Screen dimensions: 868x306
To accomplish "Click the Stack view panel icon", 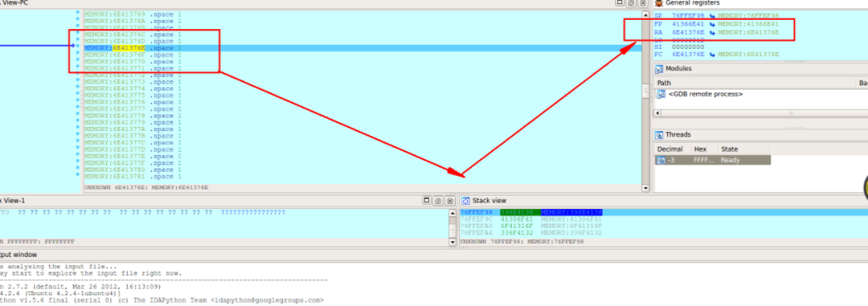I will [466, 201].
